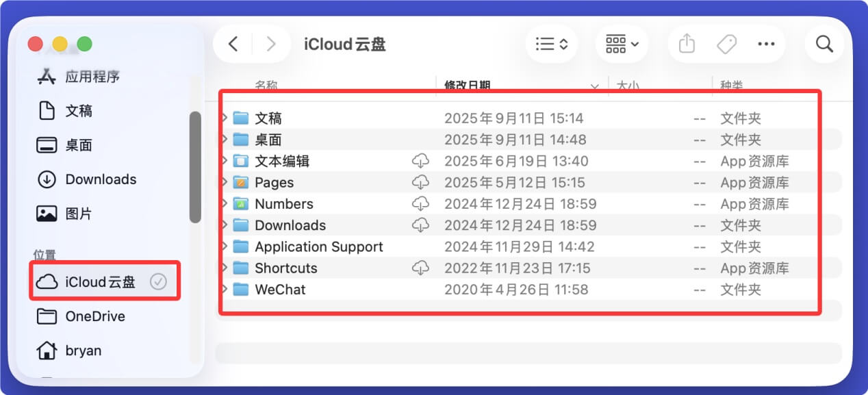Open the Share icon in the toolbar
Screen dimensions: 868x395
(x=687, y=43)
